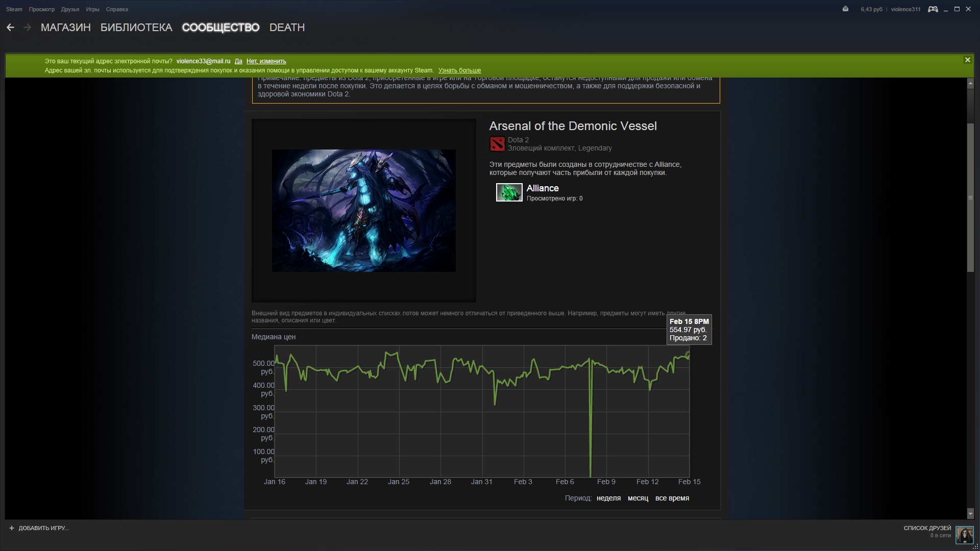980x551 pixels.
Task: Confirm email by clicking Да
Action: pyautogui.click(x=238, y=61)
